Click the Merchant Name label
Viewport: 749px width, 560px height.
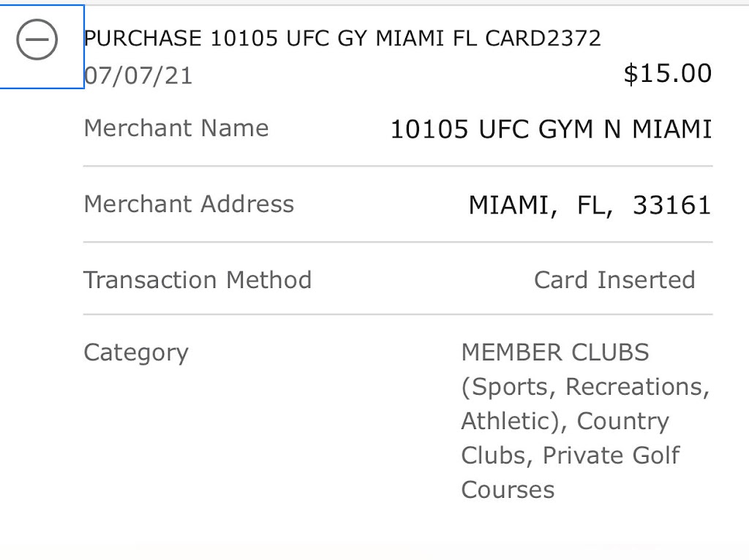pos(176,128)
